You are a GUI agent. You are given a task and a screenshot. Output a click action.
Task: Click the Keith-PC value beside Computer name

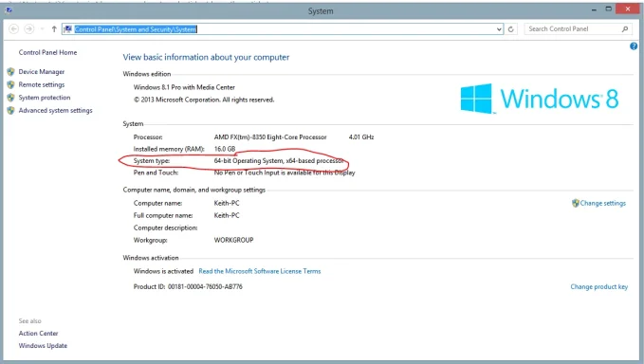coord(227,203)
